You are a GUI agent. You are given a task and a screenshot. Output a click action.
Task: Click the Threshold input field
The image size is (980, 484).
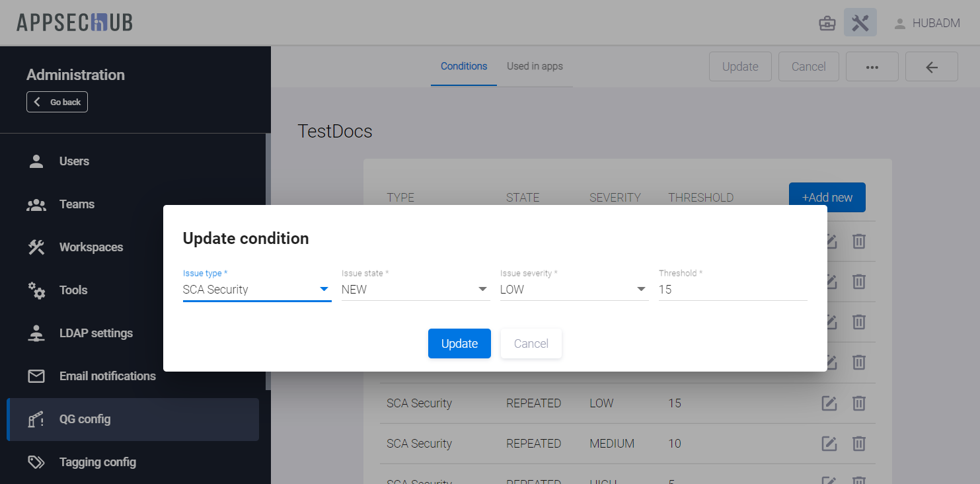click(732, 290)
